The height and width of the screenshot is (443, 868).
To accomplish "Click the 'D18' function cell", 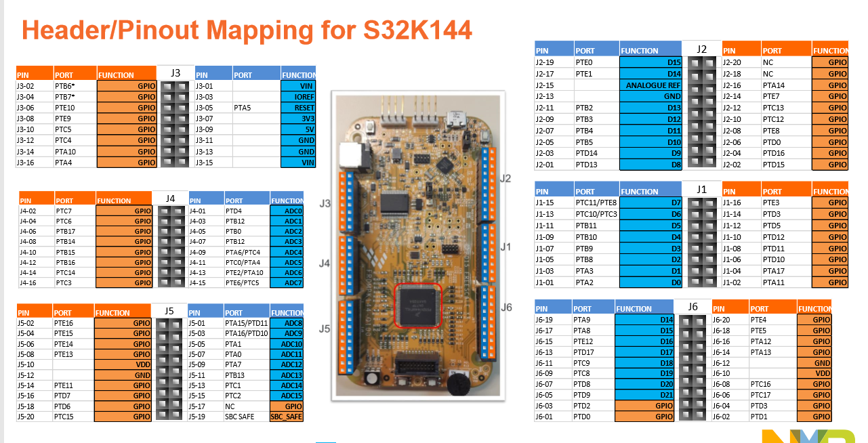I will [644, 363].
